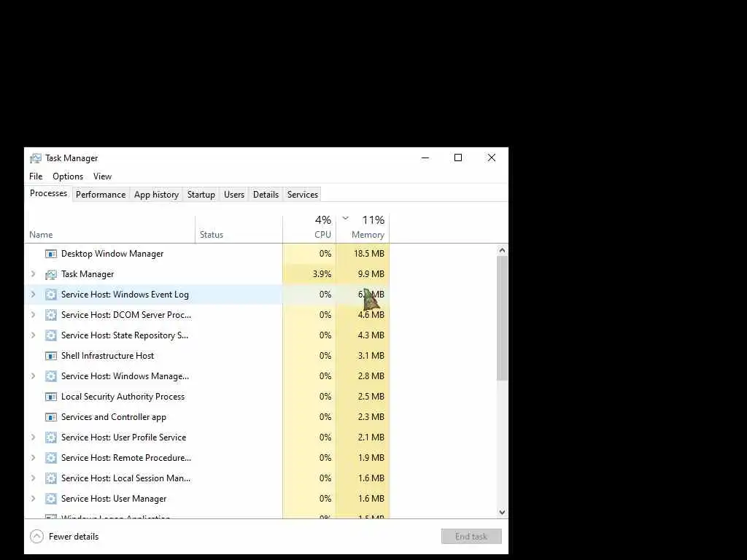Click the Services and Controller app icon
This screenshot has height=560, width=747.
pos(51,417)
